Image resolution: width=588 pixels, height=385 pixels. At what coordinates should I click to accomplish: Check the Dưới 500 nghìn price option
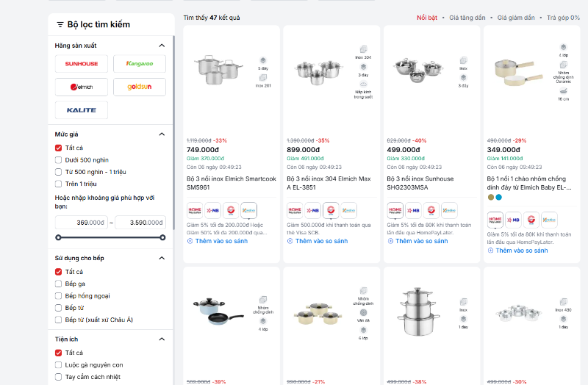59,159
